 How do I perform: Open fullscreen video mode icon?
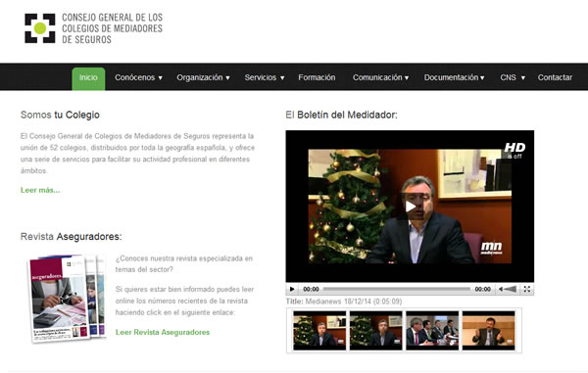point(527,289)
